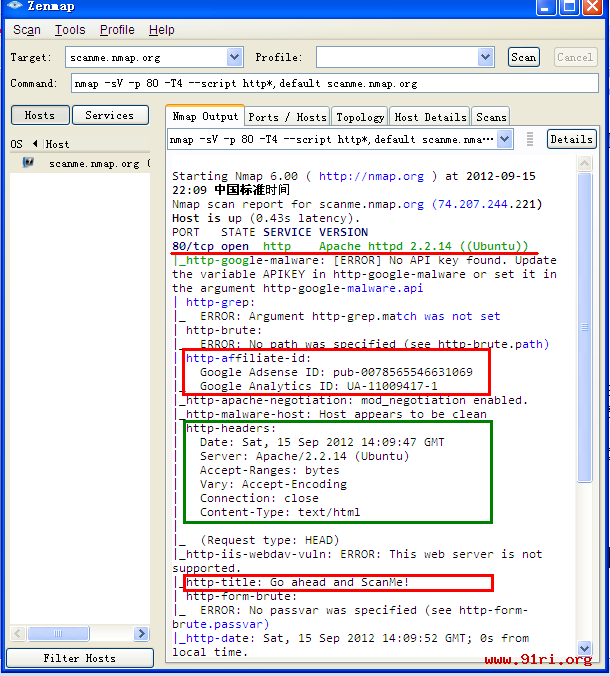
Task: Expand the Profile dropdown arrow
Action: point(485,57)
